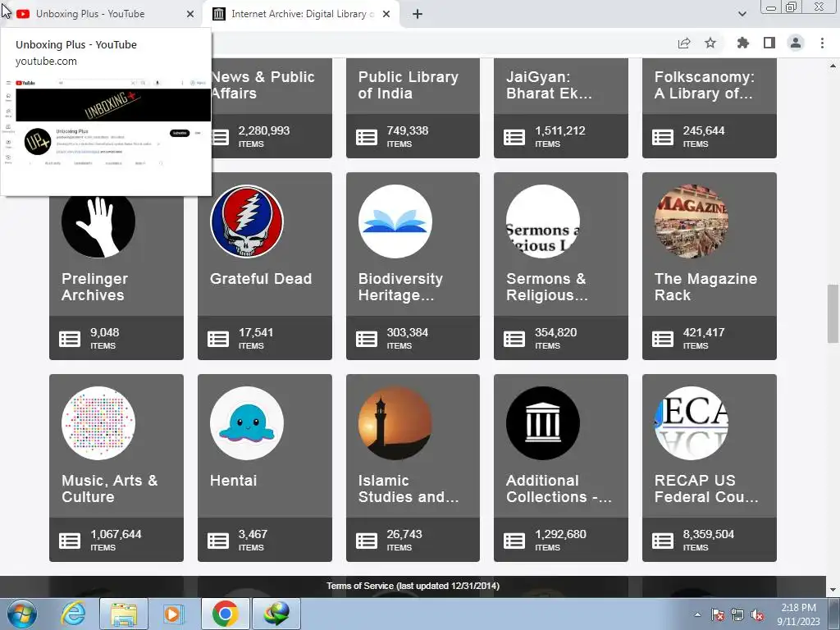Image resolution: width=840 pixels, height=630 pixels.
Task: Open the RECAP US Federal Courts logo
Action: pos(692,423)
